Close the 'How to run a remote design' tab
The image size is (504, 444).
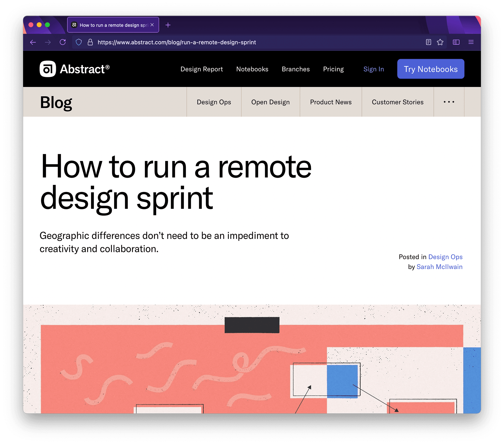pyautogui.click(x=152, y=25)
